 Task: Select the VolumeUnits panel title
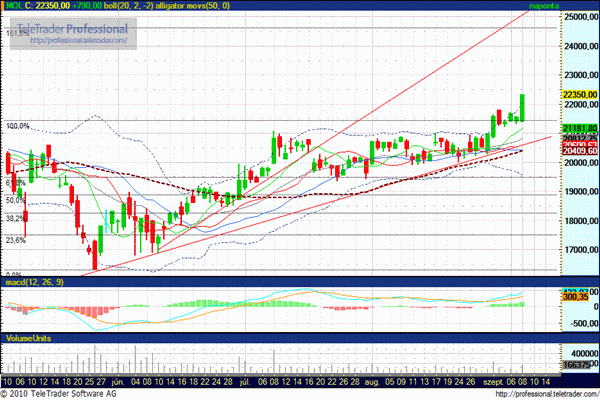point(28,339)
